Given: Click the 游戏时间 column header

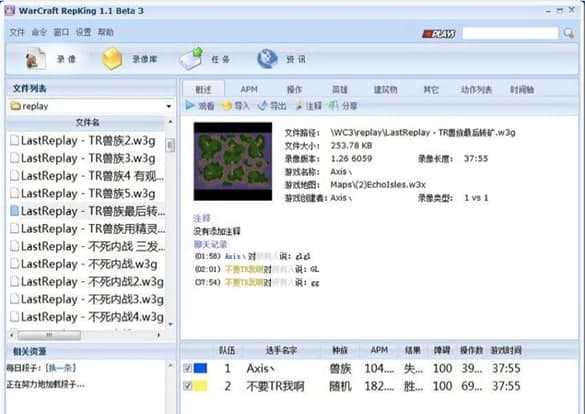Looking at the screenshot, I should 506,350.
